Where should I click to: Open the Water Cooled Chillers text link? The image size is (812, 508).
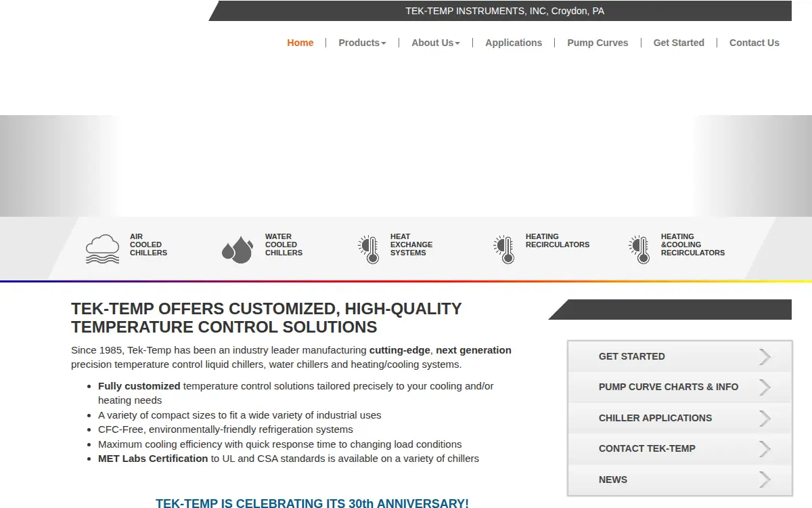(x=284, y=245)
